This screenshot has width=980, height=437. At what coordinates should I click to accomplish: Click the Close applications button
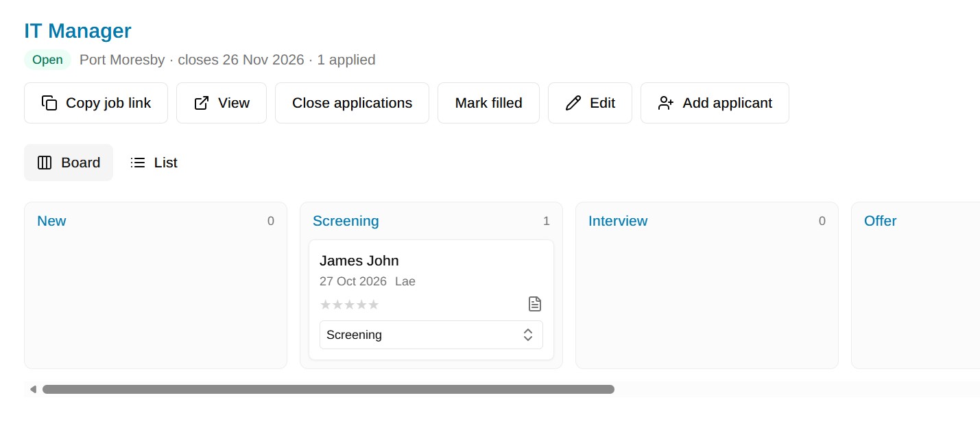pos(352,103)
